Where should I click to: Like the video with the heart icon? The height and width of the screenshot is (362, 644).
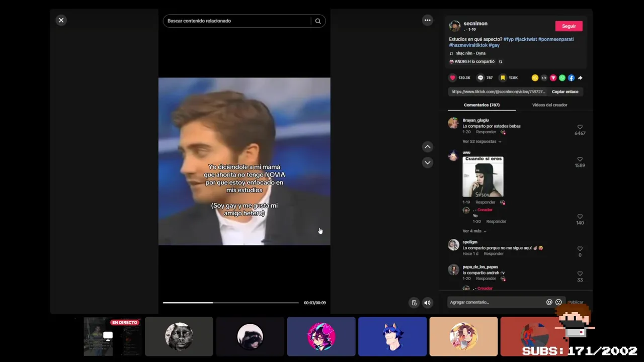452,78
